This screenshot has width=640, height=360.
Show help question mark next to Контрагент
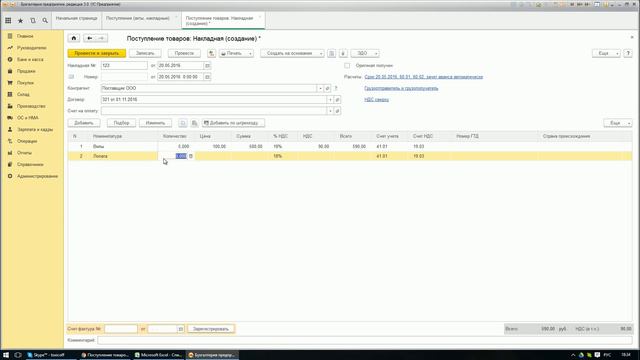336,89
